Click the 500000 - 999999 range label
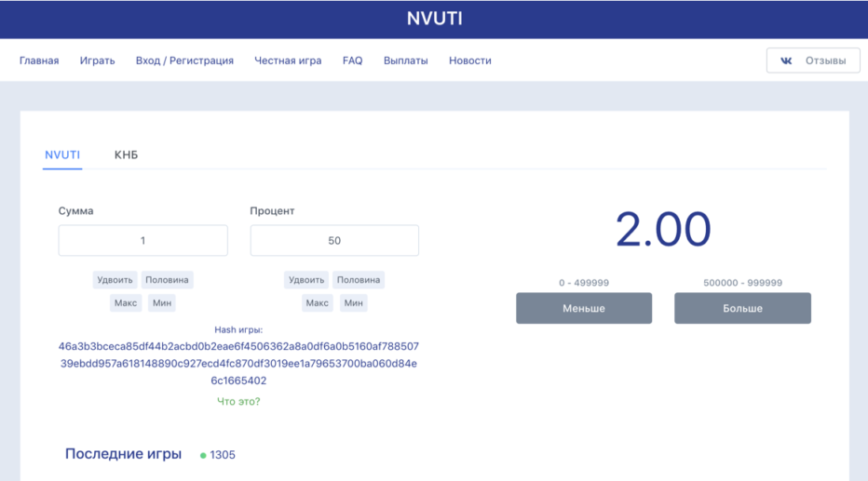The image size is (868, 481). tap(742, 283)
